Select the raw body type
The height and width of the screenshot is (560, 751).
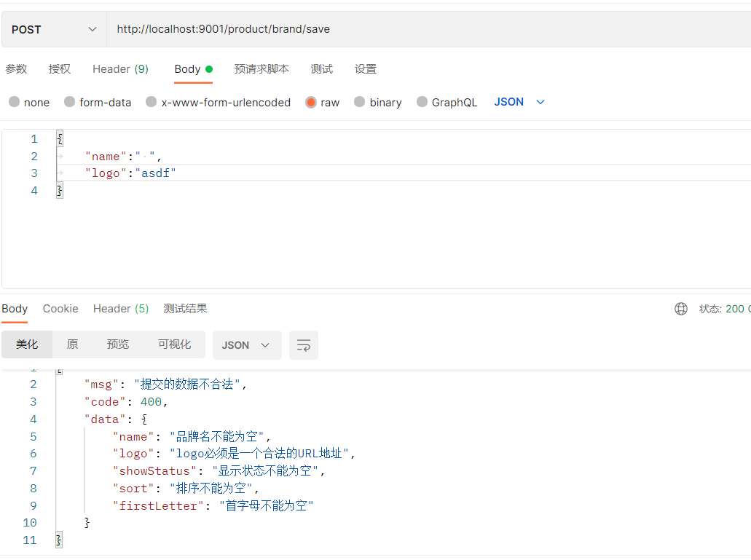(x=323, y=102)
